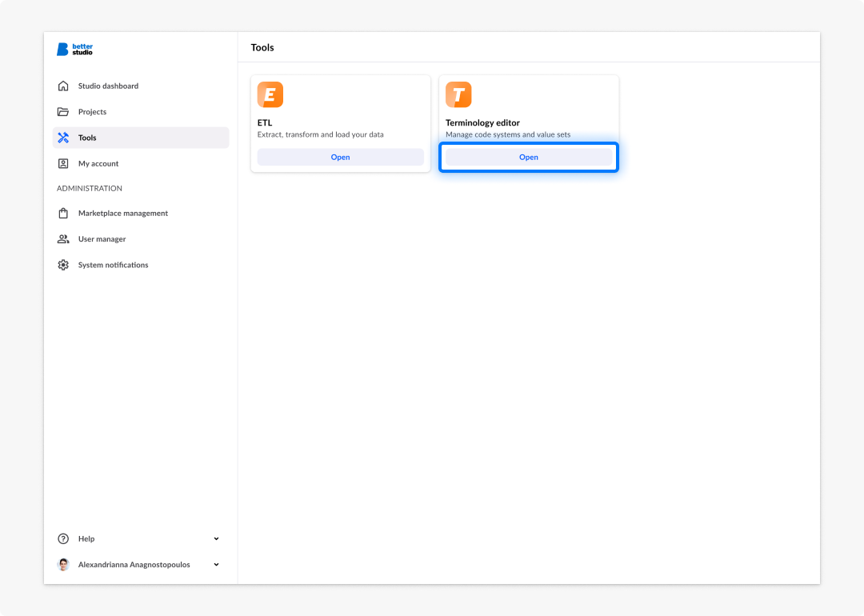Click the Terminology editor card title

[482, 123]
